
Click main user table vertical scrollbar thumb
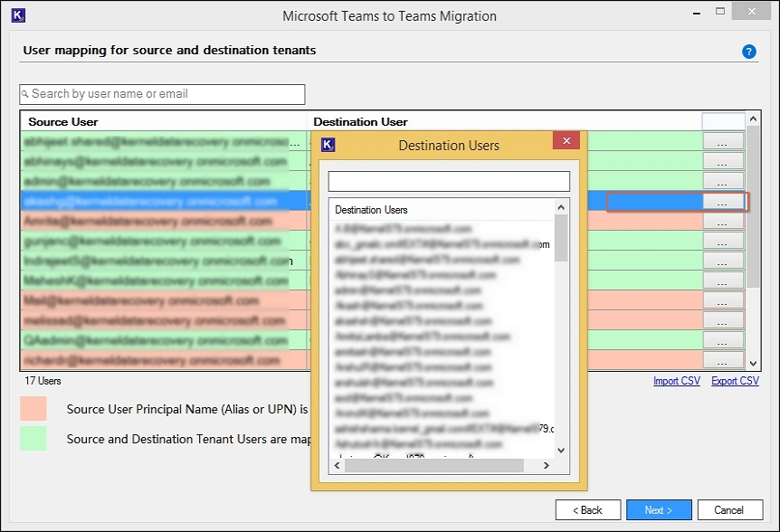click(753, 206)
